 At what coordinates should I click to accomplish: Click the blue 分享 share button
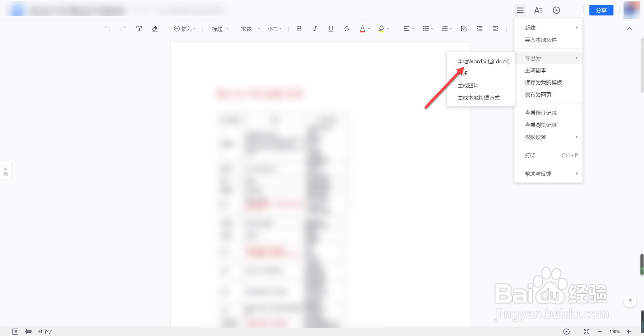click(x=601, y=10)
